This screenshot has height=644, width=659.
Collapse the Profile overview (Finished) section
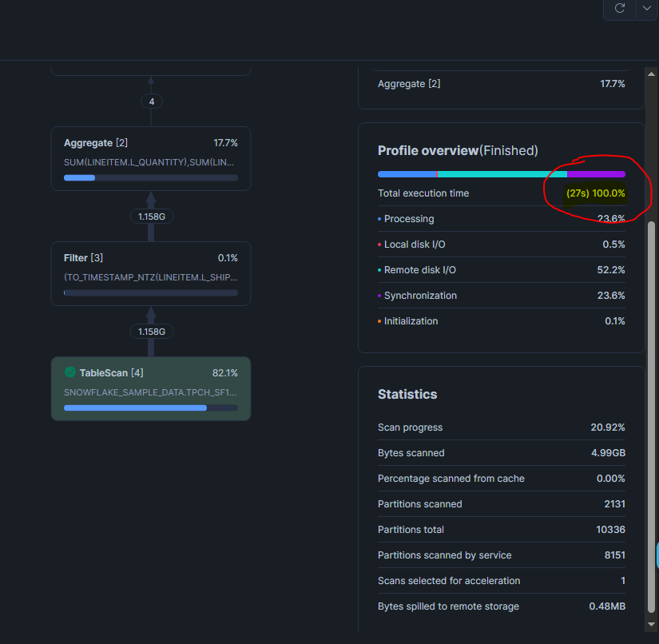(457, 150)
